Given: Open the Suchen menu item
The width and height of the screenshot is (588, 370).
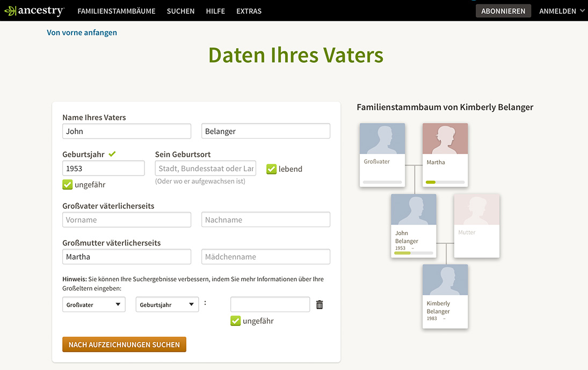Looking at the screenshot, I should click(180, 11).
